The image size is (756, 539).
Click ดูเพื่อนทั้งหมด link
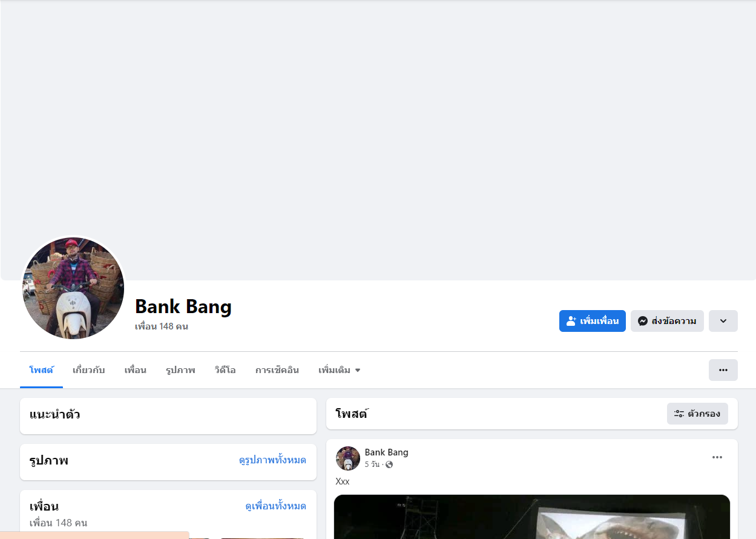coord(275,506)
